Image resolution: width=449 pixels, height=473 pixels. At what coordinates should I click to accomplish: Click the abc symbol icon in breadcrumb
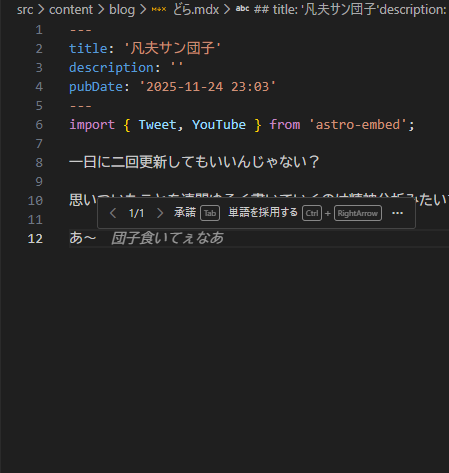(x=242, y=9)
